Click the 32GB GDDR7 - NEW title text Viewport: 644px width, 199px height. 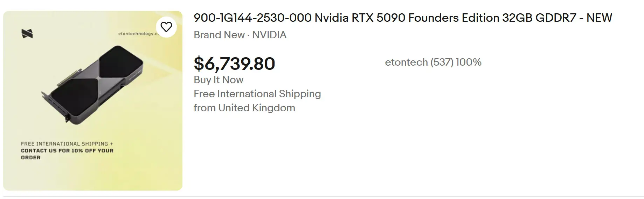point(557,18)
